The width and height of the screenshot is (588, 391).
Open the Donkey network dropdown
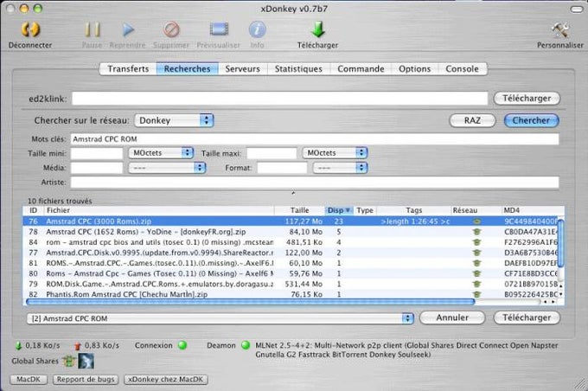pyautogui.click(x=174, y=120)
